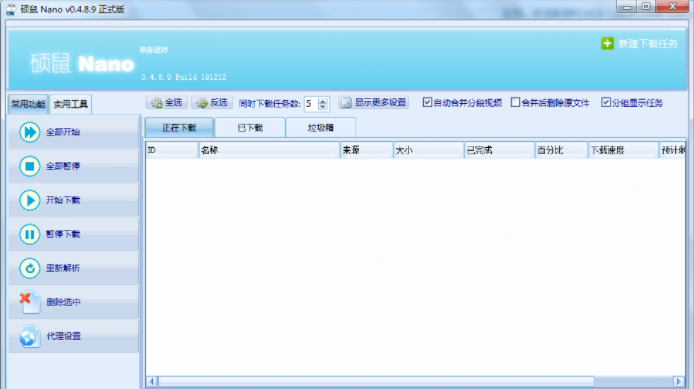
Task: Click the horizontal scrollbar thumb
Action: click(376, 381)
